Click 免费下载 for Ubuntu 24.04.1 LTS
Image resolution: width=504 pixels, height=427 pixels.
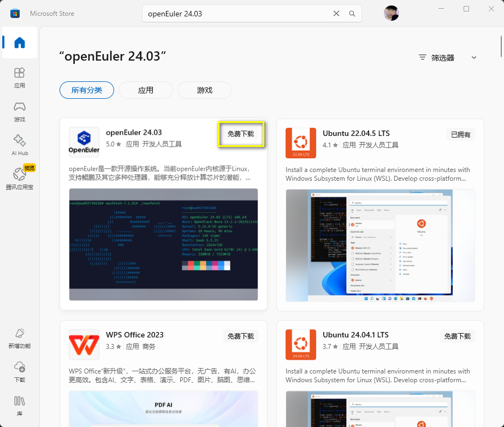pyautogui.click(x=458, y=336)
